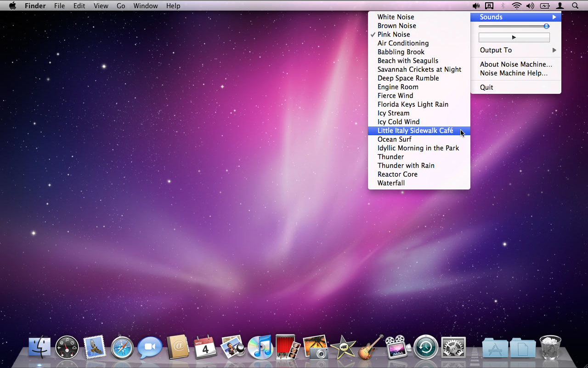
Task: Click the Noise Machine waveform menu bar icon
Action: tap(476, 6)
